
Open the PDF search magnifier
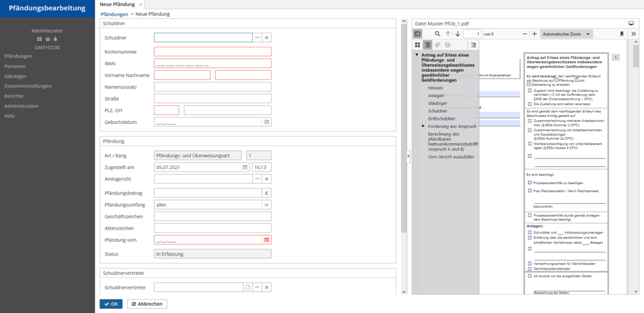click(437, 34)
